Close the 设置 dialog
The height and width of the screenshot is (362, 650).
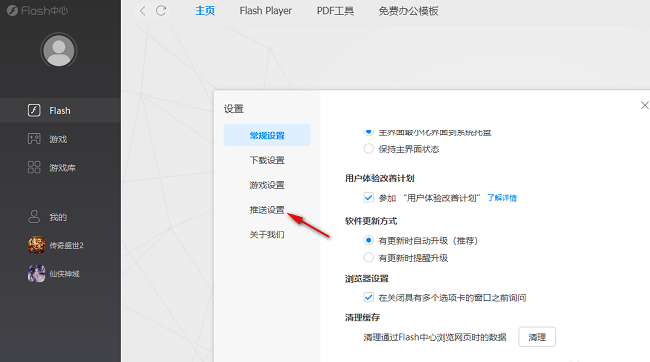[644, 105]
